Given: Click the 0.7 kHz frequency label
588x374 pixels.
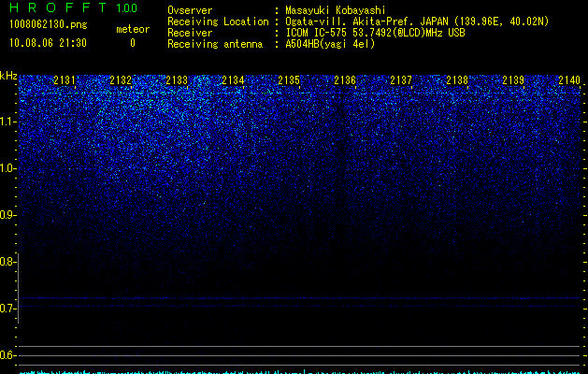Looking at the screenshot, I should point(7,309).
